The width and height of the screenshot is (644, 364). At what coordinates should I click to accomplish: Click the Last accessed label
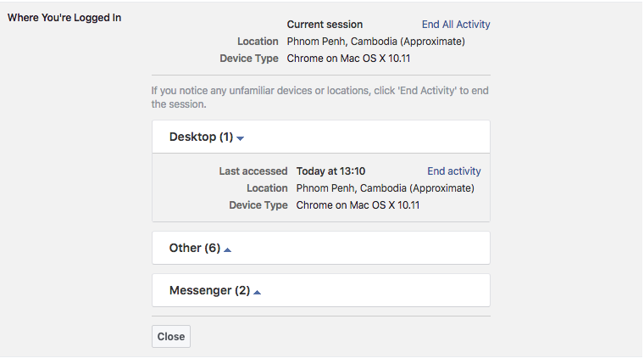pos(253,171)
